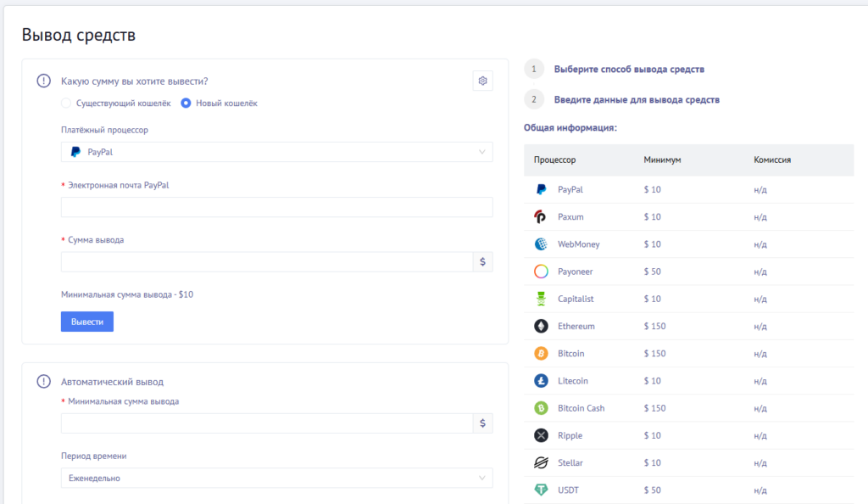Click the automatic Минимальная сумма вывода field
Screen dimensions: 868x504
pos(266,423)
